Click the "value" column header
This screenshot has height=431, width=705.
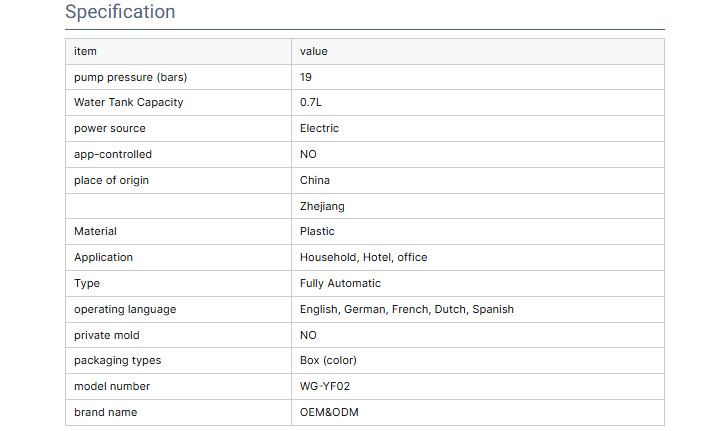coord(313,51)
